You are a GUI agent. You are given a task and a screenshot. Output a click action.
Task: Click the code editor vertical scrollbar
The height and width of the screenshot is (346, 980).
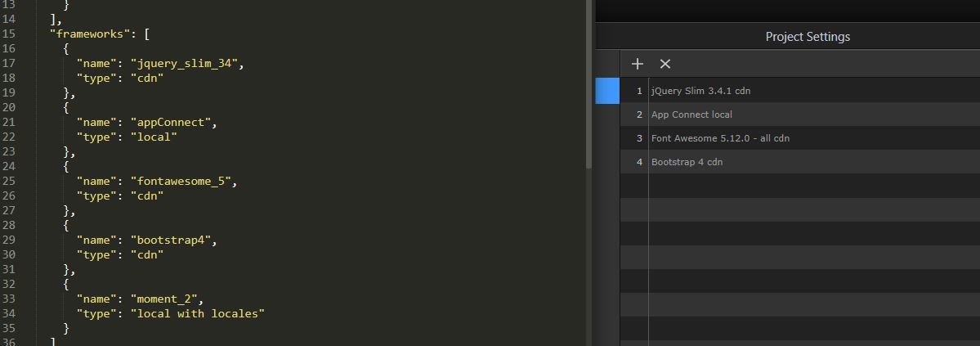tap(588, 84)
